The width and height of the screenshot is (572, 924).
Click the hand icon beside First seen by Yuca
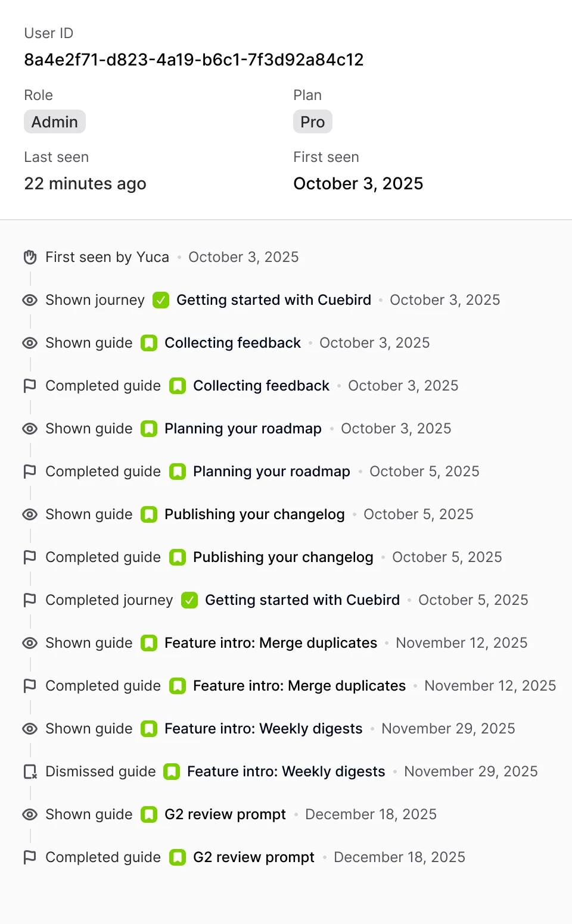point(30,257)
